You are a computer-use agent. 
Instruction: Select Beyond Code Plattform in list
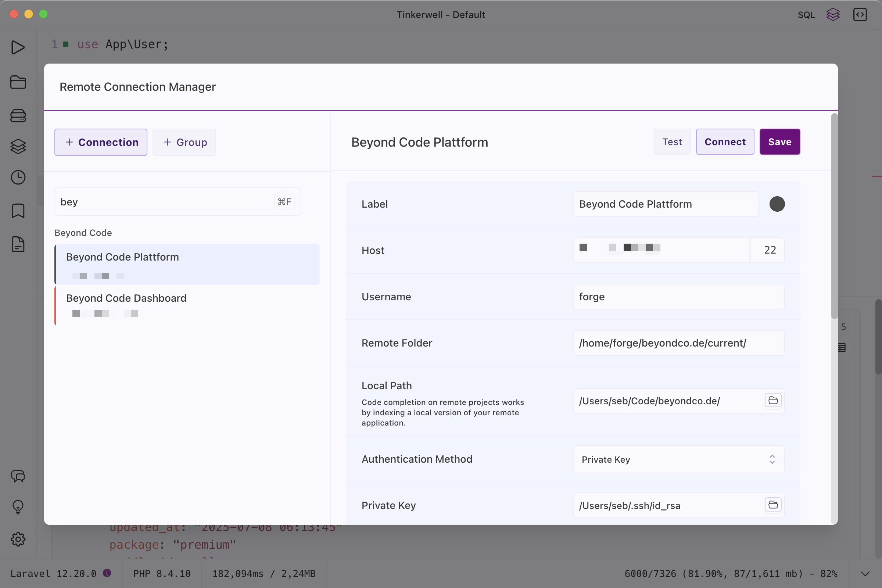187,265
